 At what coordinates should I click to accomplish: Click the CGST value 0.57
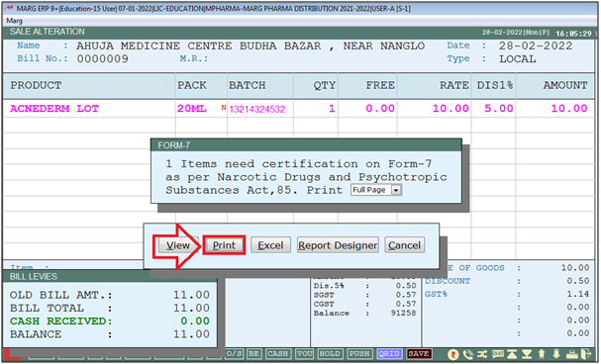[406, 305]
